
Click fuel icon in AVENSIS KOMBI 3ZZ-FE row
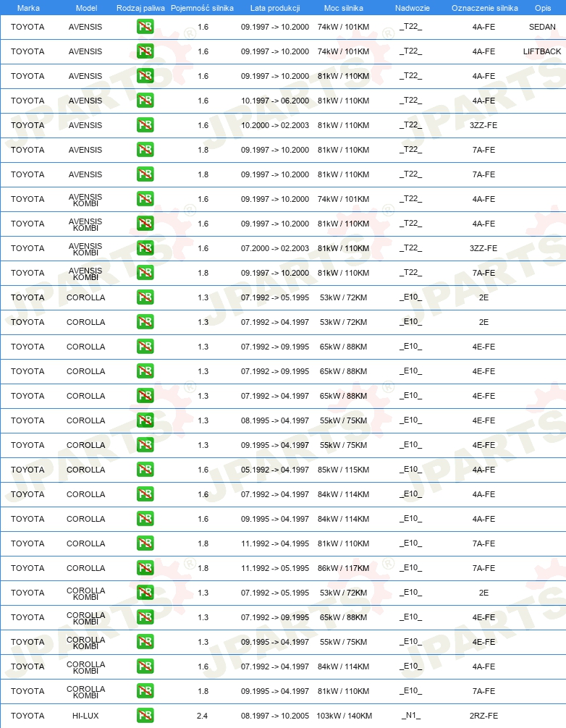pyautogui.click(x=145, y=248)
